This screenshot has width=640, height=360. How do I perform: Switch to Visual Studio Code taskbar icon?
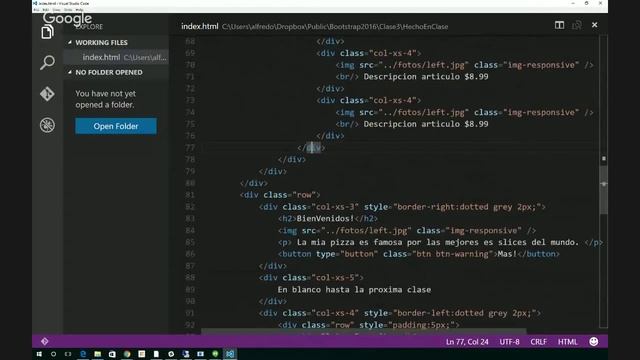(230, 354)
